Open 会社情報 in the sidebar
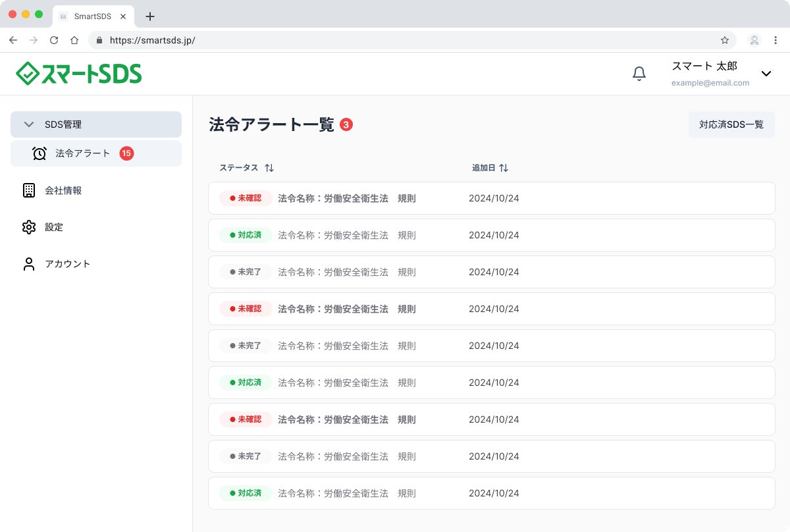790x532 pixels. pos(63,190)
